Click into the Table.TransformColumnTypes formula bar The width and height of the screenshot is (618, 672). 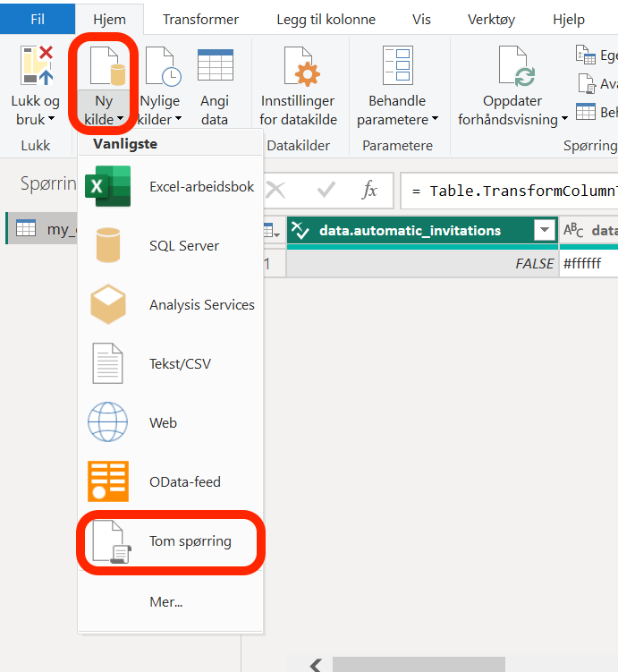(509, 191)
